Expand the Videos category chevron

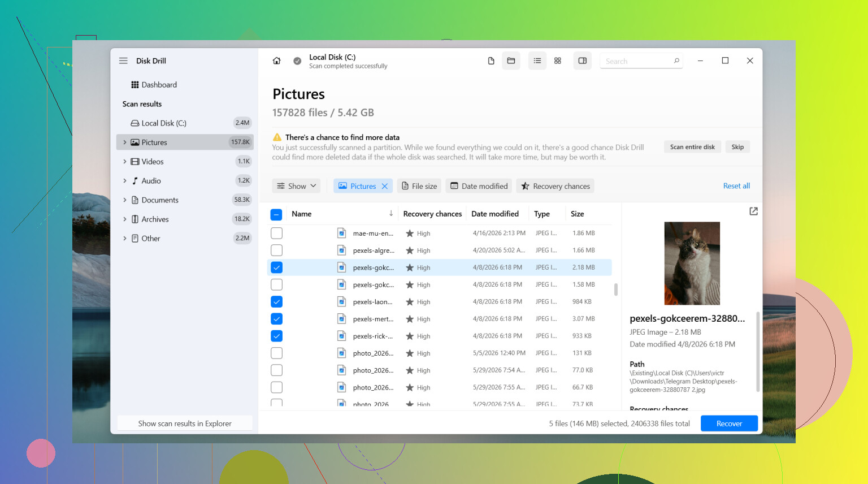click(x=125, y=162)
